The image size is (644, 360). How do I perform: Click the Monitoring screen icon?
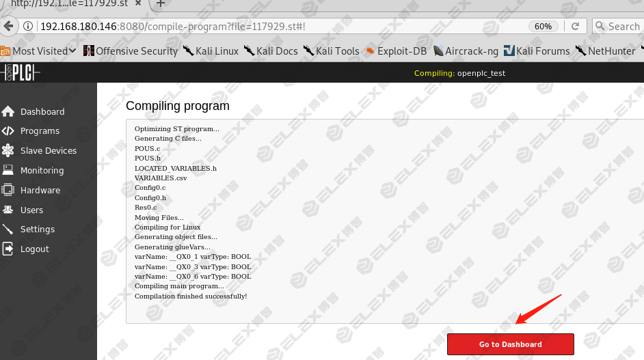pyautogui.click(x=8, y=170)
